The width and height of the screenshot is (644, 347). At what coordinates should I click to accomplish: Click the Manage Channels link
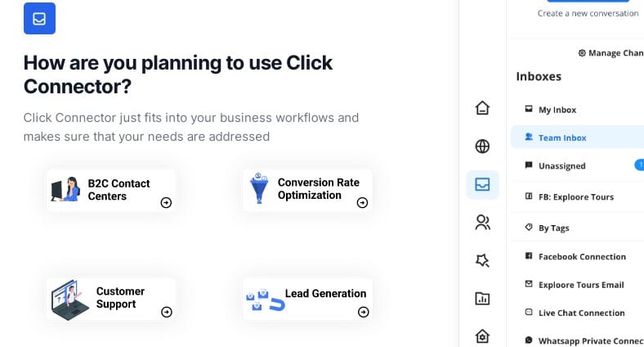[611, 53]
